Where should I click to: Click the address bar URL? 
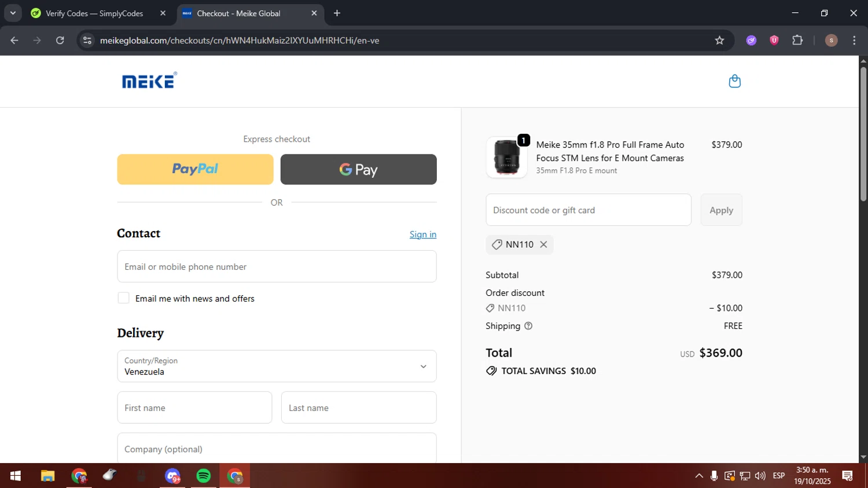pyautogui.click(x=240, y=41)
